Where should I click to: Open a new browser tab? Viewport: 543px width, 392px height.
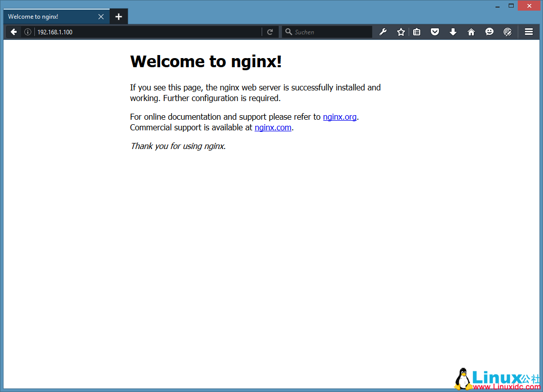pyautogui.click(x=119, y=16)
